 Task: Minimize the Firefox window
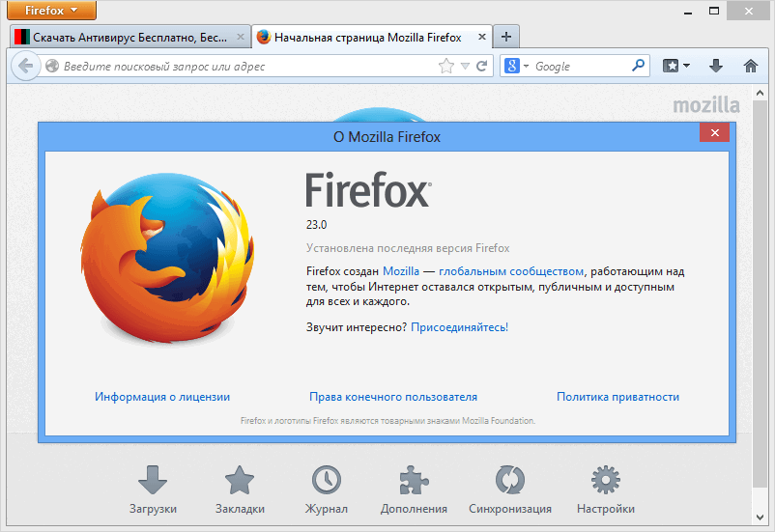[687, 11]
